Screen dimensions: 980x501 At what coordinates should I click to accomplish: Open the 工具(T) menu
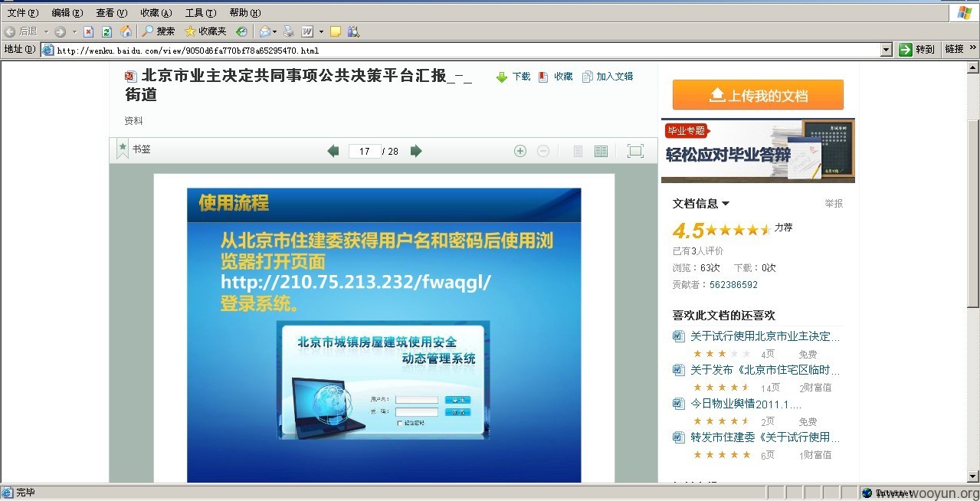201,13
